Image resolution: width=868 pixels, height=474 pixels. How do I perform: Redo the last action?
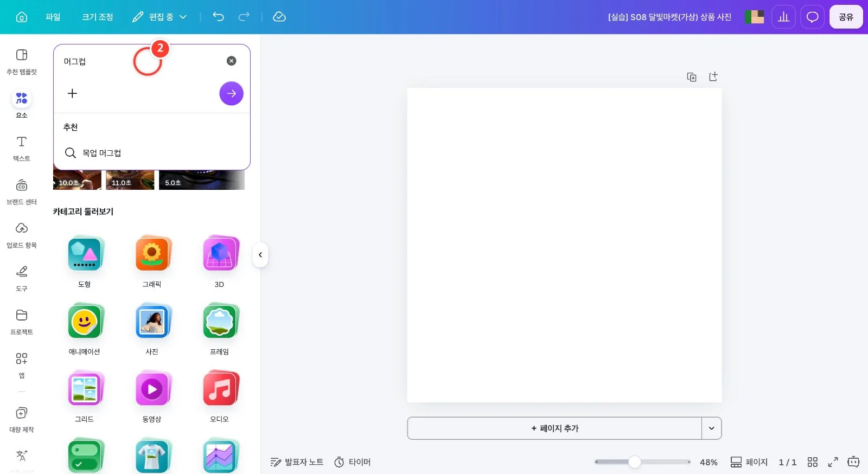point(244,17)
